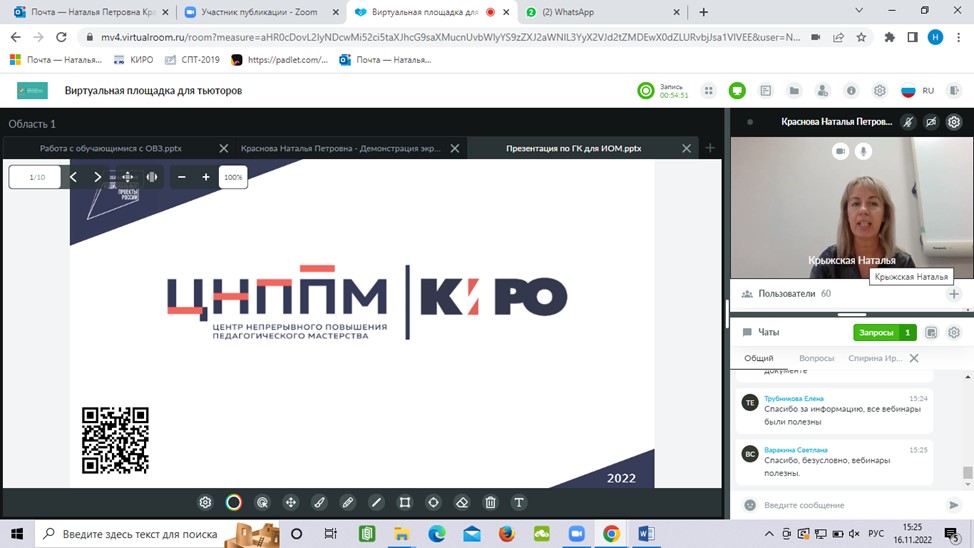Click plus next to Пользователи

(x=954, y=294)
